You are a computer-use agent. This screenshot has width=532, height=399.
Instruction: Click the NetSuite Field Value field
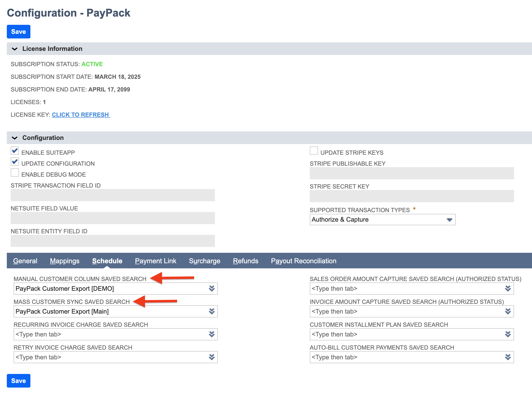pyautogui.click(x=113, y=218)
